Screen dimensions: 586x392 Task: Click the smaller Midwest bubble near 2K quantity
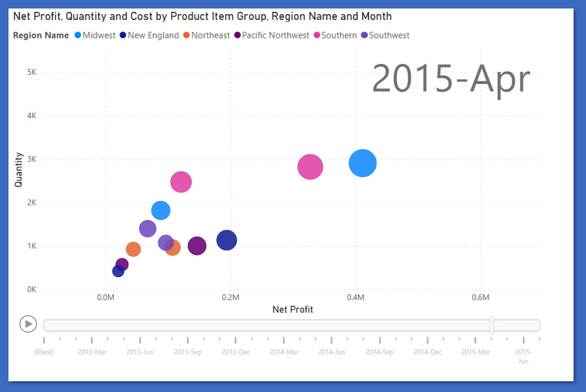click(161, 210)
